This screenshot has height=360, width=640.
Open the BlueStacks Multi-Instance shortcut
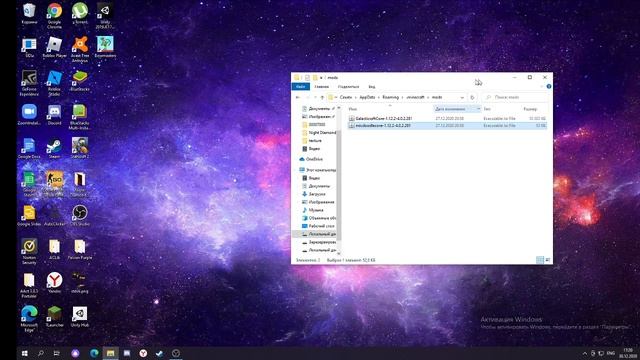click(x=80, y=117)
